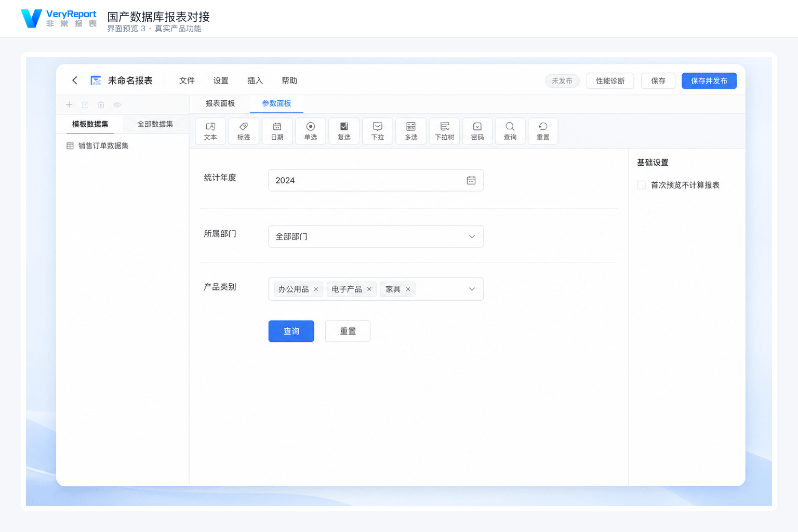The height and width of the screenshot is (532, 798).
Task: Insert a 单选 radio control
Action: pyautogui.click(x=311, y=131)
